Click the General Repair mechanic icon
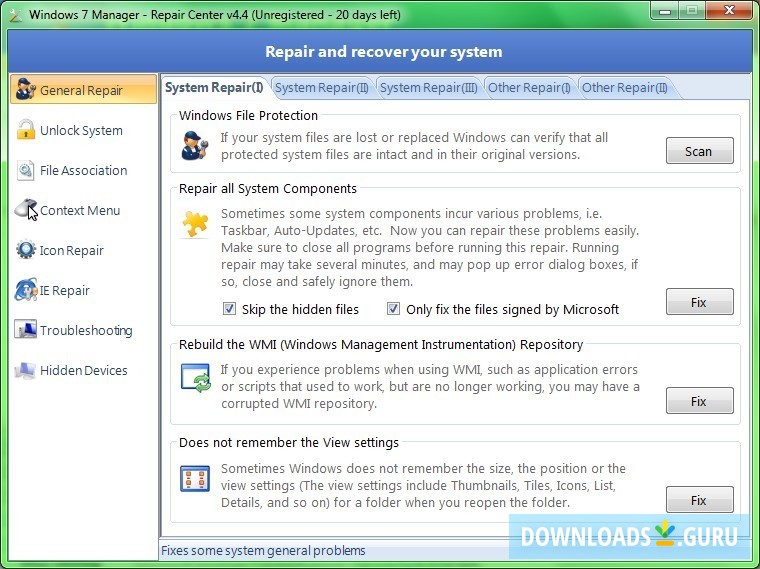The image size is (760, 569). coord(26,89)
